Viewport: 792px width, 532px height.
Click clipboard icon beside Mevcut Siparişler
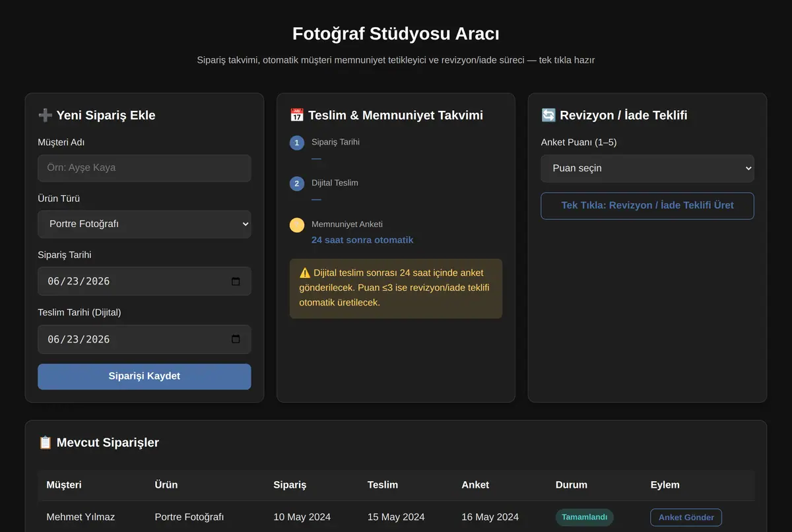click(45, 443)
